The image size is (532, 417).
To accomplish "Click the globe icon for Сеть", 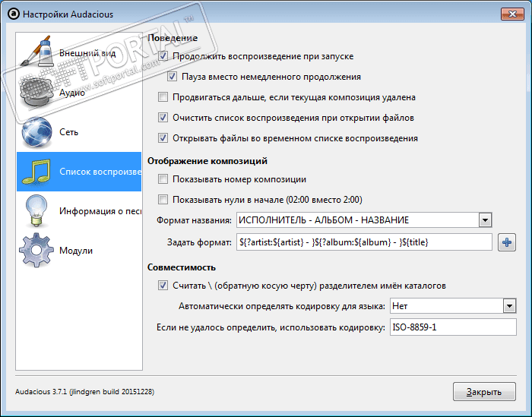I will click(x=36, y=132).
